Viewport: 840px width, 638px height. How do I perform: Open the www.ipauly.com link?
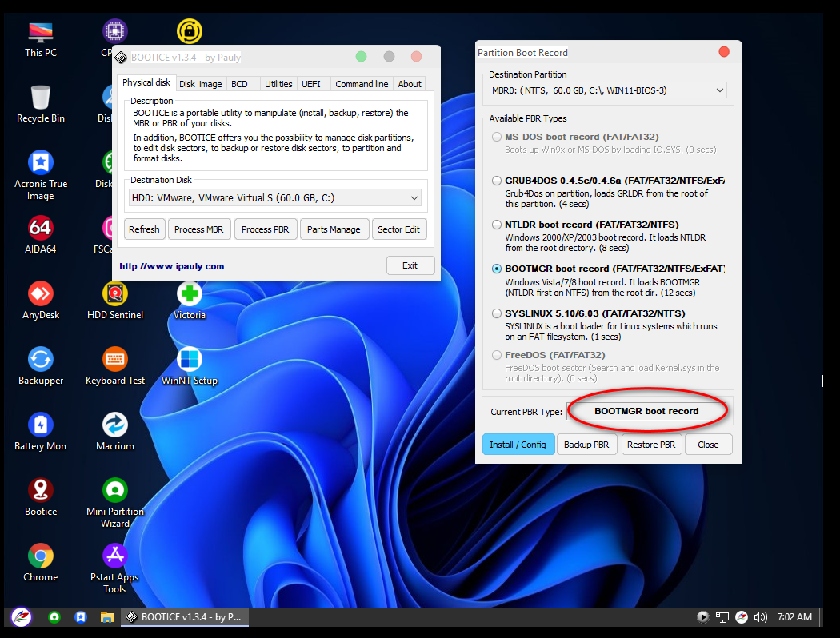tap(171, 266)
